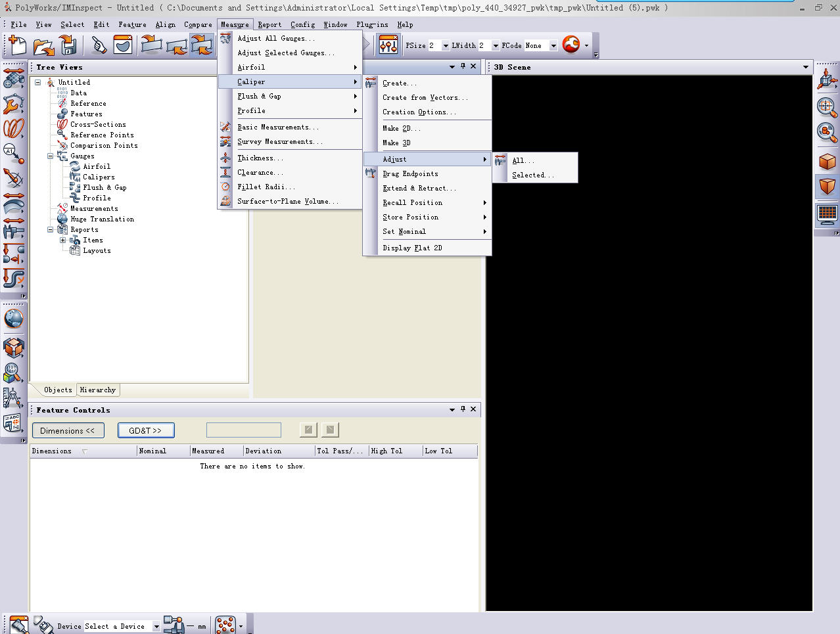Click the magnifier with data blocks icon

[x=13, y=373]
